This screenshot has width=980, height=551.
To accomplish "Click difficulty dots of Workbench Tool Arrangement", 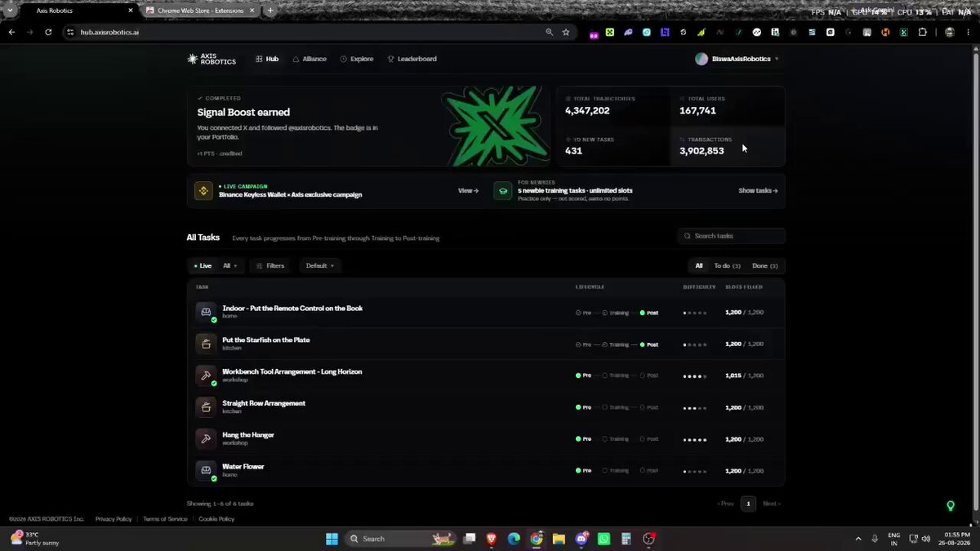I will (695, 376).
